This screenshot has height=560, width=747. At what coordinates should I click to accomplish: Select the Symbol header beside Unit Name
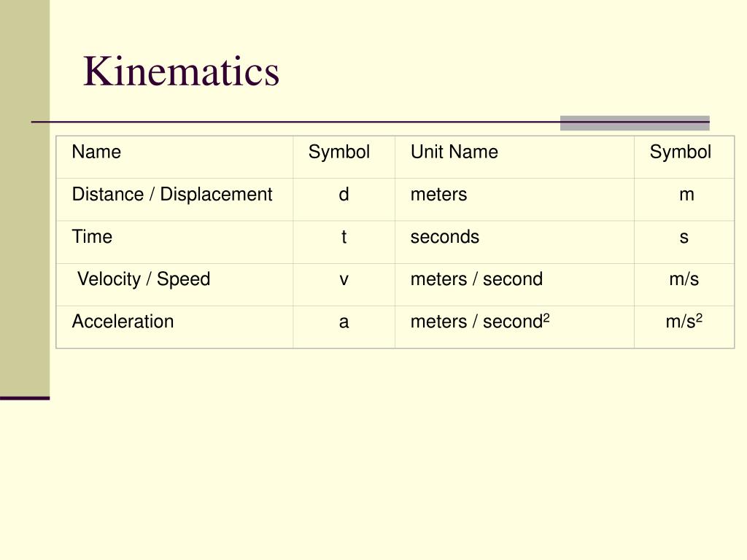click(680, 152)
